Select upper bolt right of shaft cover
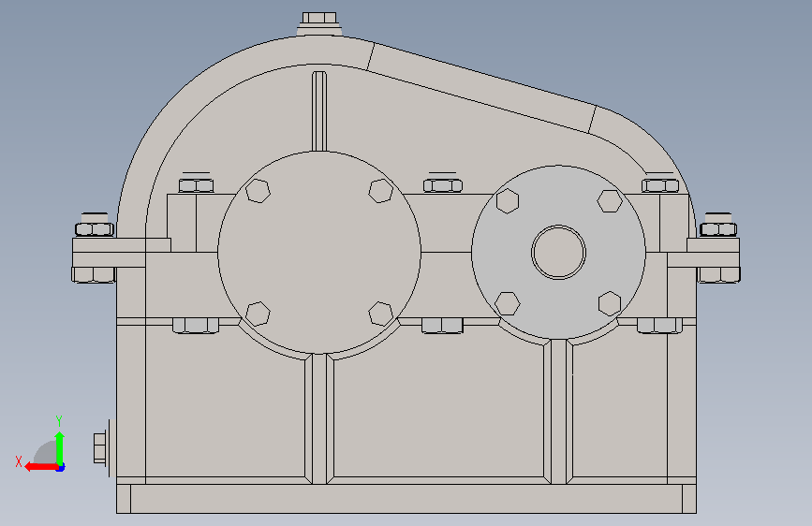This screenshot has height=526, width=812. (660, 185)
